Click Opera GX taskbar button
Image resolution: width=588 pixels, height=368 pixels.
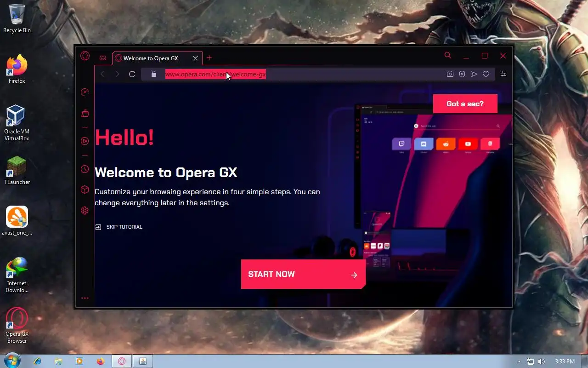[122, 362]
